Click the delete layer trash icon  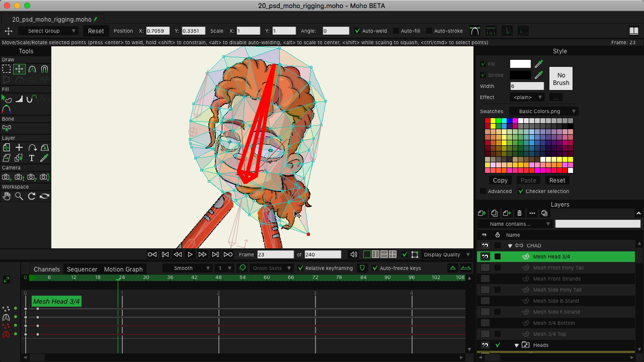(x=519, y=213)
